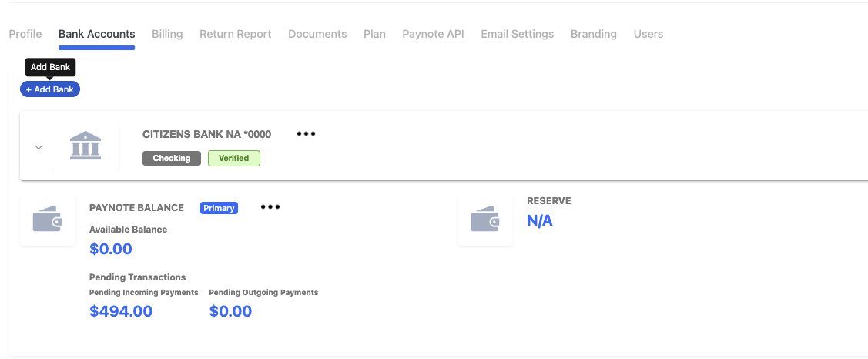
Task: Click the Reserve wallet icon
Action: click(x=485, y=219)
